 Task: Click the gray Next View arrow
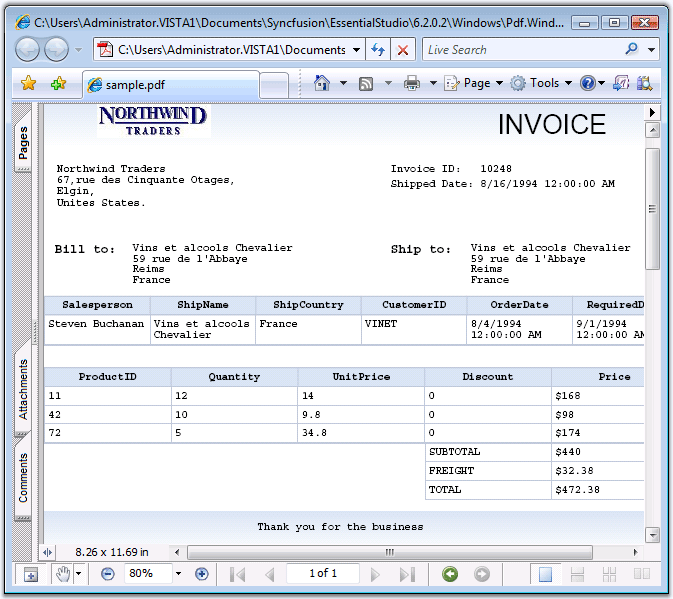click(x=482, y=574)
